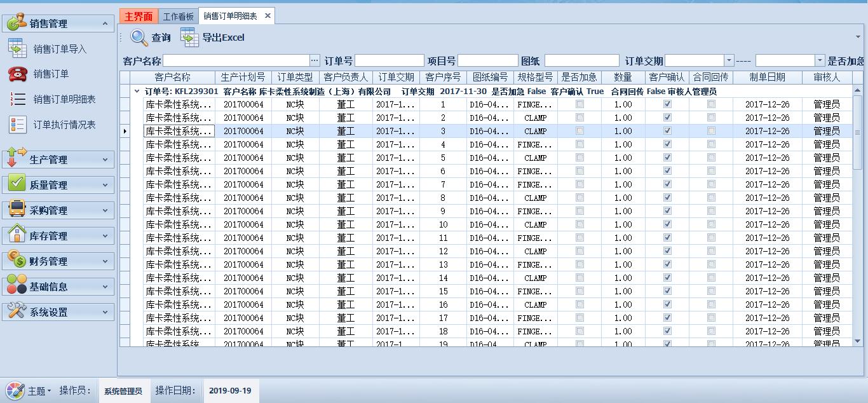This screenshot has width=868, height=403.
Task: Select the row indicator for row 3
Action: point(125,131)
